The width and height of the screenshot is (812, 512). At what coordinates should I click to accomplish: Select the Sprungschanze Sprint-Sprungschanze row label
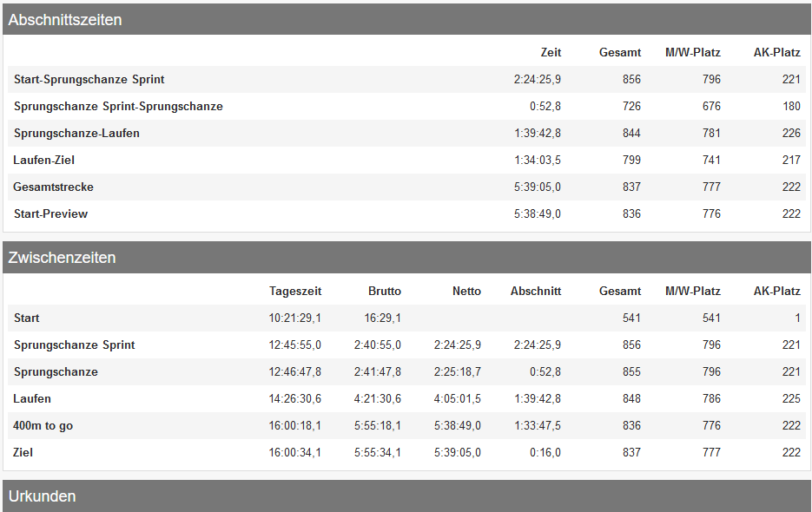point(118,107)
